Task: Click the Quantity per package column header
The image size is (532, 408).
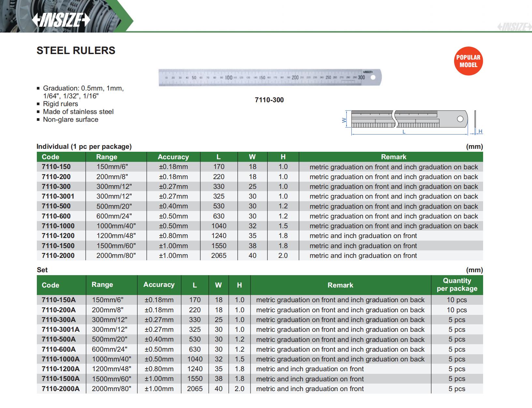Action: [x=457, y=285]
